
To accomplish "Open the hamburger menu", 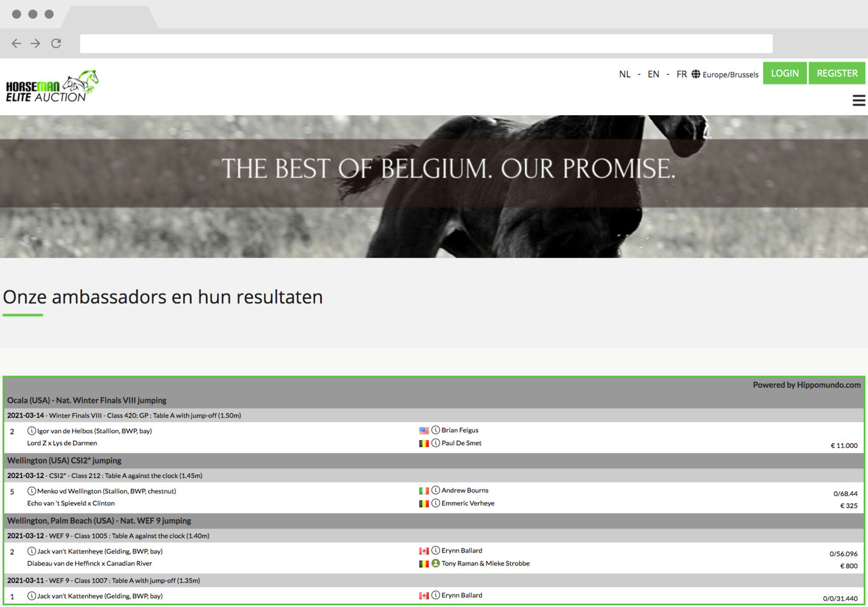I will [x=859, y=101].
